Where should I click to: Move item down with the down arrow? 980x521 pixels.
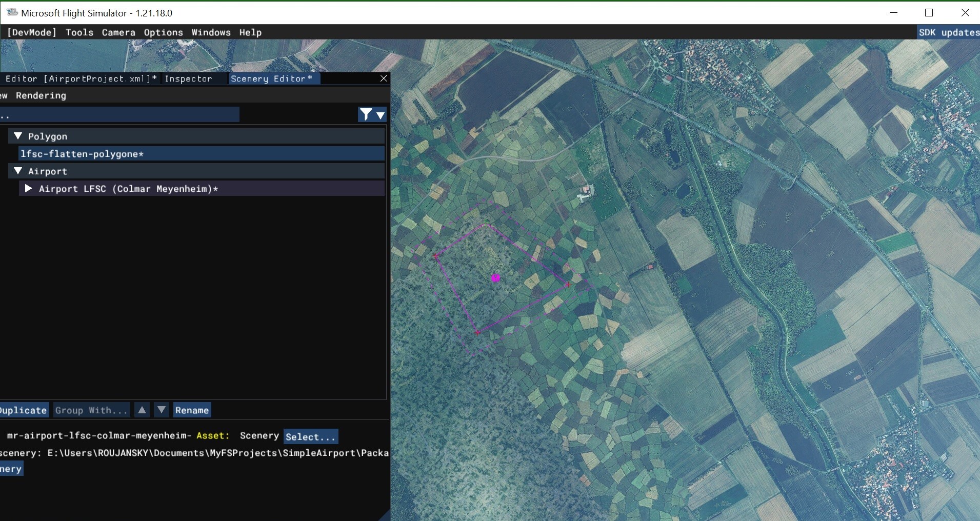[x=162, y=410]
